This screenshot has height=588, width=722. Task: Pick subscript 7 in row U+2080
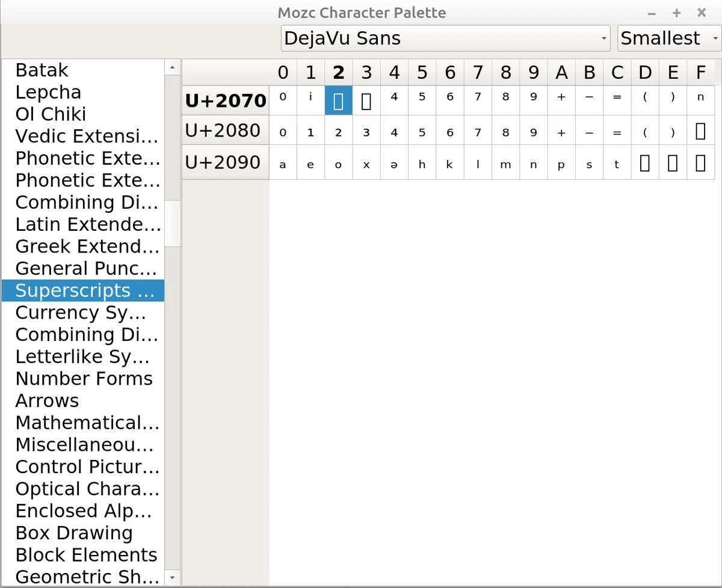click(x=478, y=131)
